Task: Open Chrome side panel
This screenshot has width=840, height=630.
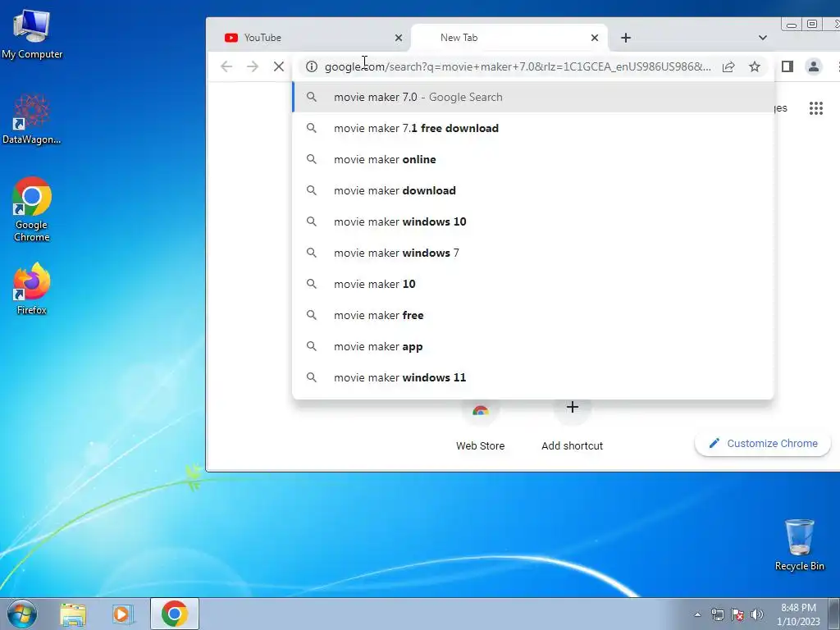Action: point(787,66)
